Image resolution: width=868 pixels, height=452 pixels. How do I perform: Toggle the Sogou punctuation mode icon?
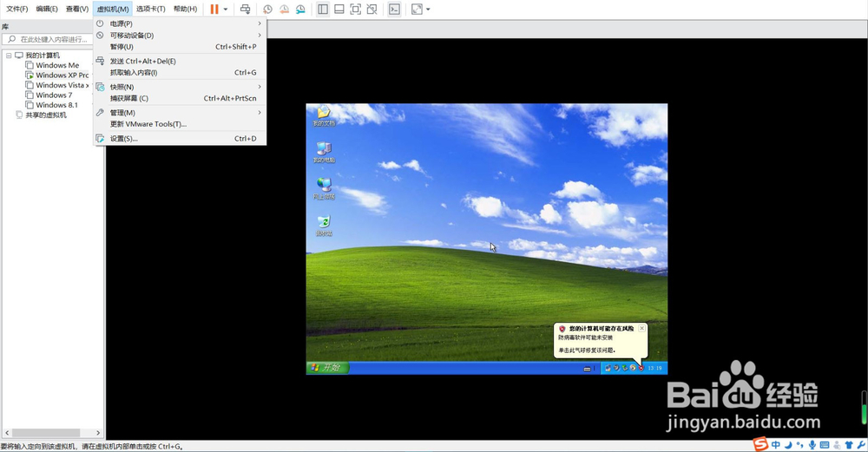pyautogui.click(x=800, y=445)
